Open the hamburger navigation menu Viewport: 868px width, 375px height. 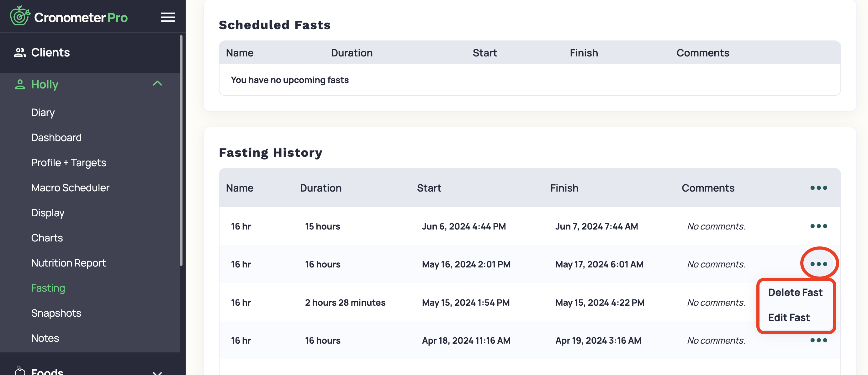(167, 17)
